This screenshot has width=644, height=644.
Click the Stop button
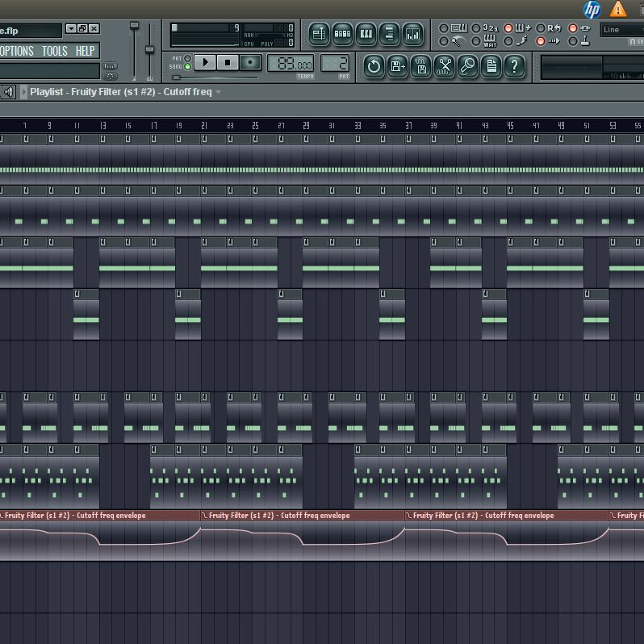[x=227, y=63]
